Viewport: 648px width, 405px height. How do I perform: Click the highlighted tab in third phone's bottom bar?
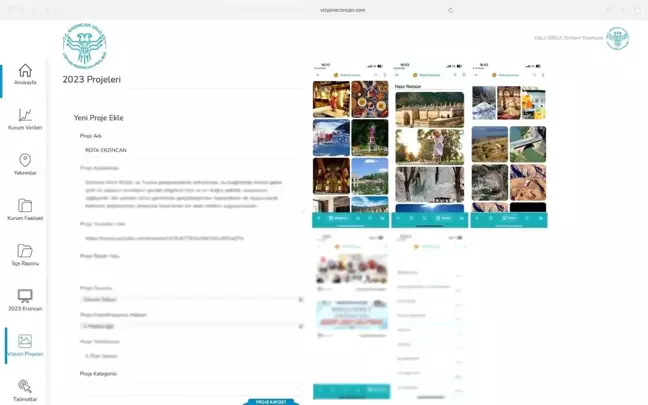[x=509, y=218]
